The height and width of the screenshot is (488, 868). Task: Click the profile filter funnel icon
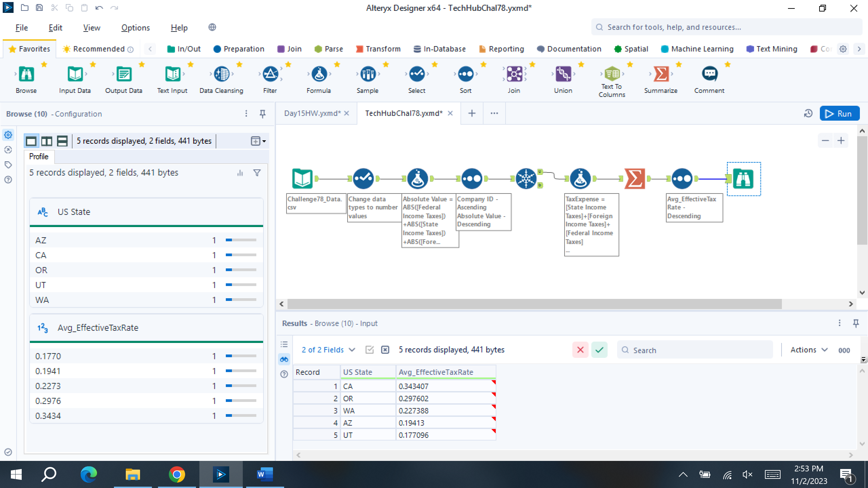(257, 173)
